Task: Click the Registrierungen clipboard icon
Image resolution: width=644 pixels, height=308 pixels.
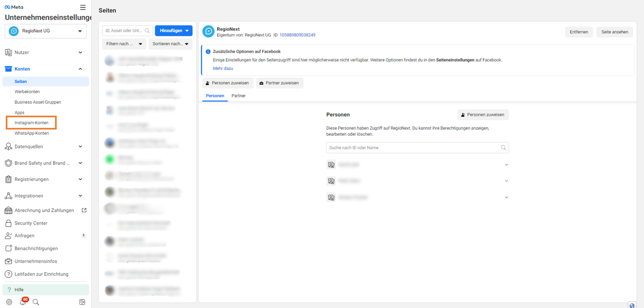Action: pyautogui.click(x=8, y=179)
